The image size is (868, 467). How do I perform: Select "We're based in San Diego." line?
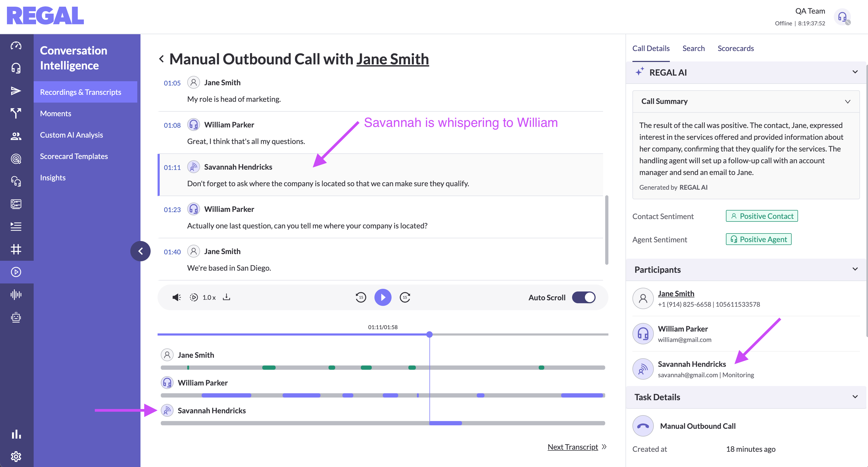click(x=229, y=268)
